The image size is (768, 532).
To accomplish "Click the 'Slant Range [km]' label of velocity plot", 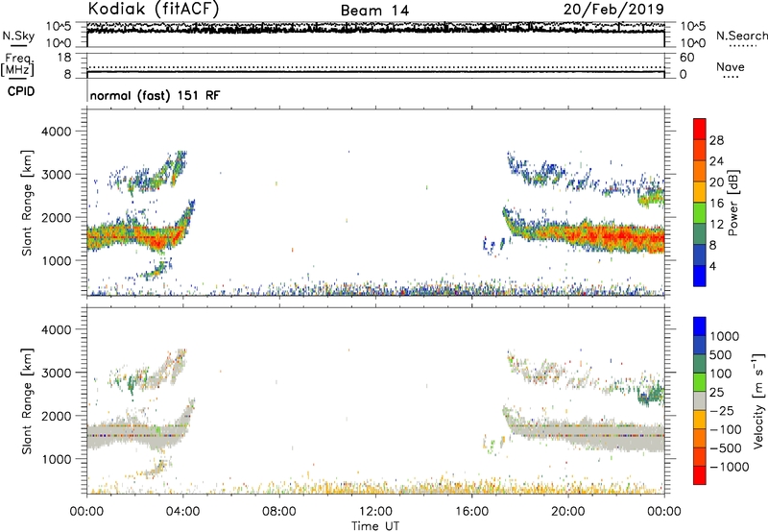I will coord(27,401).
